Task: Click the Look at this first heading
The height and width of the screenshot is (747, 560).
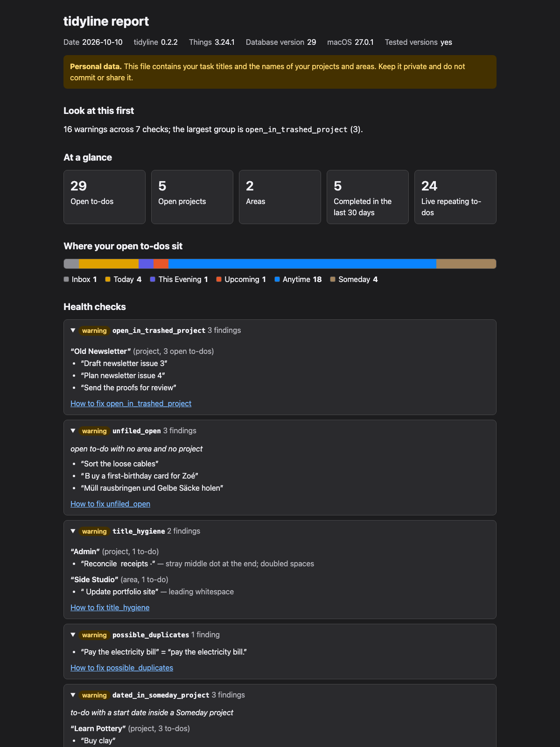Action: (98, 111)
